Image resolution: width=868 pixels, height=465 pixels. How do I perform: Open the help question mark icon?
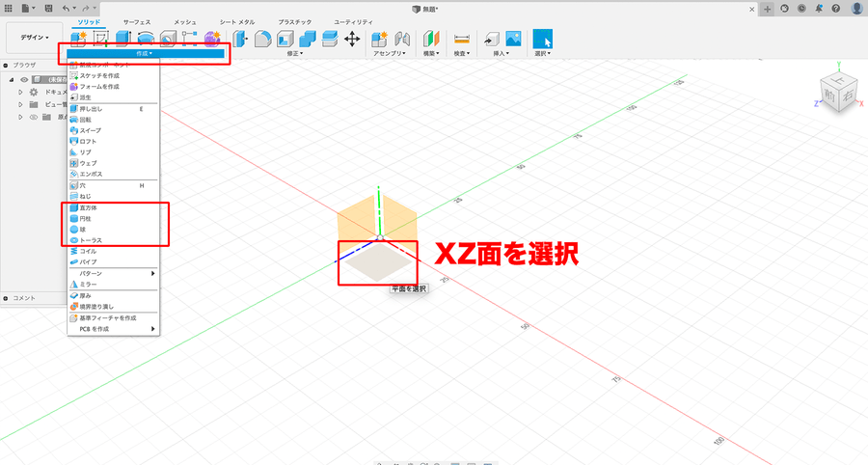(836, 9)
